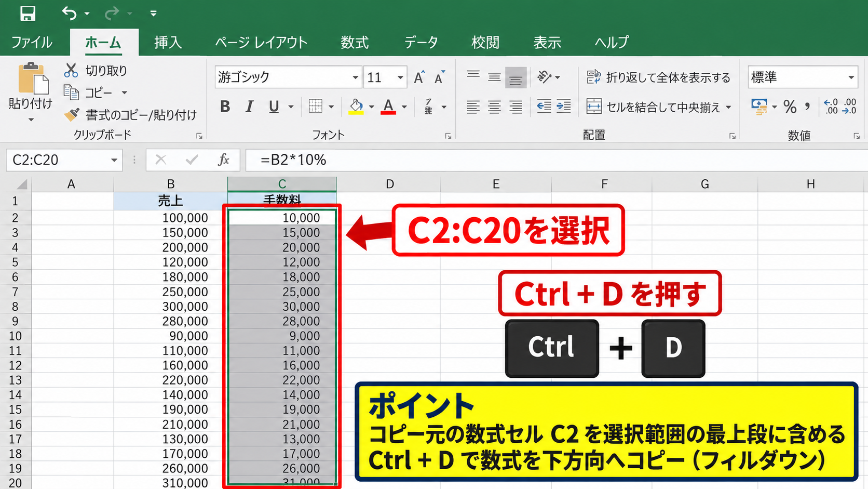Click the decrease indent icon
The height and width of the screenshot is (489, 868).
point(544,107)
